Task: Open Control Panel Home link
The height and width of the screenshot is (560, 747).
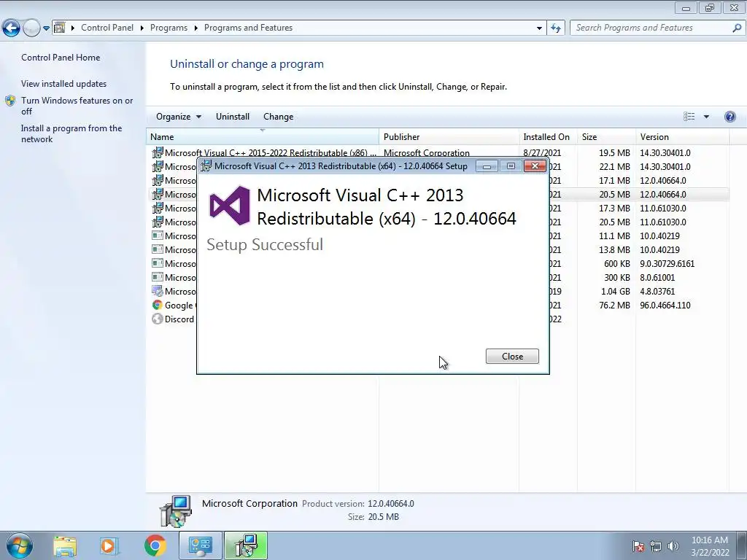Action: click(x=61, y=58)
